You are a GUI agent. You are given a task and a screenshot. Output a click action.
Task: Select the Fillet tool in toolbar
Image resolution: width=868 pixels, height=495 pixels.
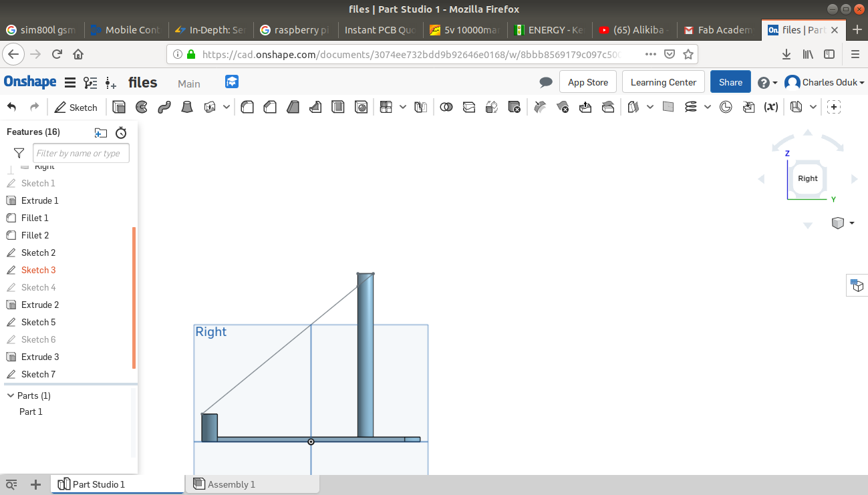(x=247, y=107)
